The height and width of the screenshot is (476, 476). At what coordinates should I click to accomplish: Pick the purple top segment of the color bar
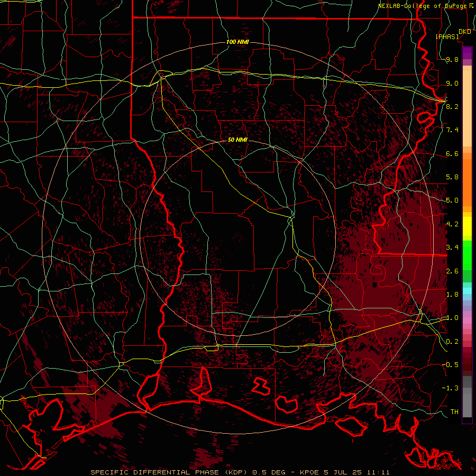pyautogui.click(x=467, y=53)
